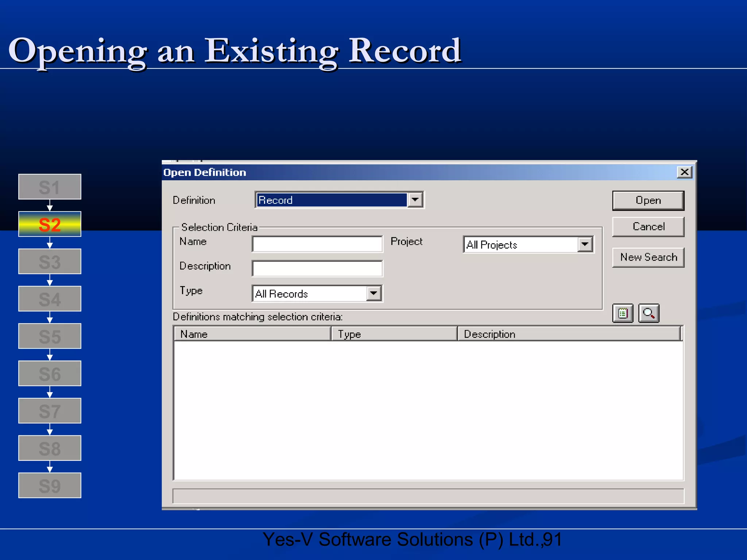The height and width of the screenshot is (560, 747).
Task: Expand the All Records type dropdown
Action: click(374, 293)
